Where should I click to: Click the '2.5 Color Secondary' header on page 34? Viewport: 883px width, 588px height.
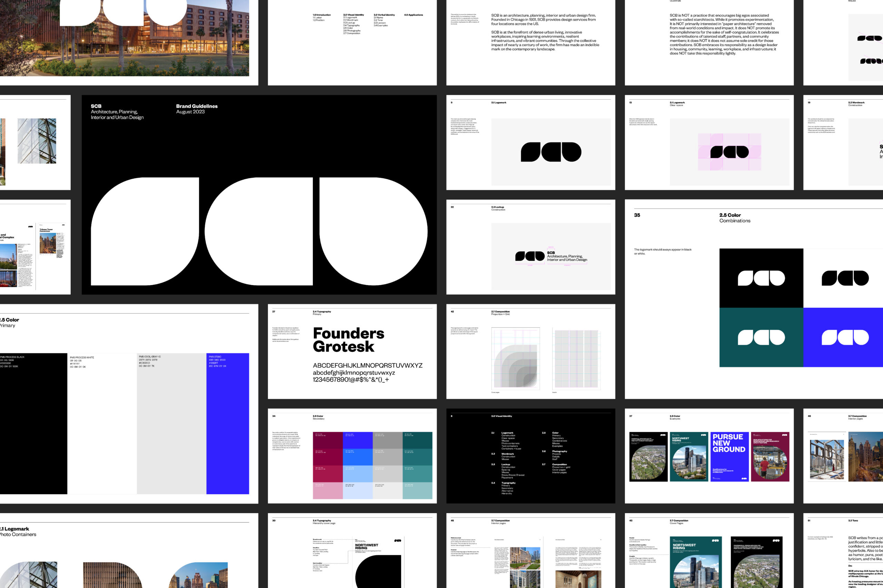[x=318, y=417]
